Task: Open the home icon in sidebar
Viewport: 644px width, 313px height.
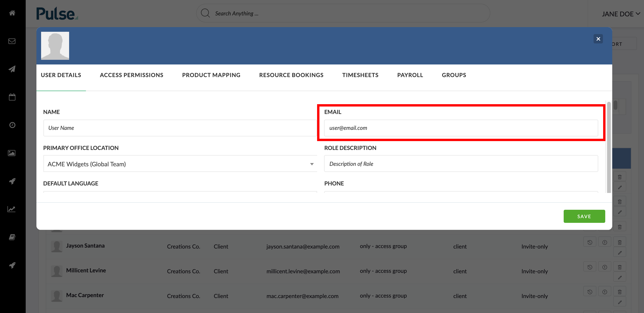Action: tap(12, 13)
